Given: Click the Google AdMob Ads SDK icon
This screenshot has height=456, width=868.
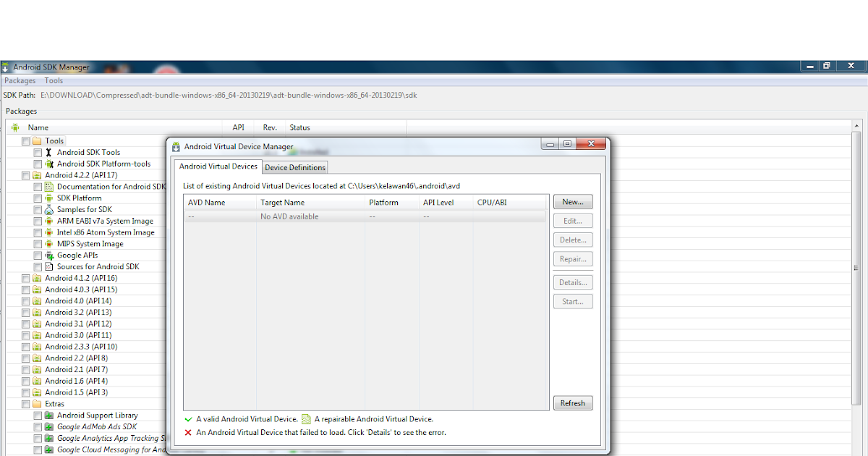Looking at the screenshot, I should point(48,427).
